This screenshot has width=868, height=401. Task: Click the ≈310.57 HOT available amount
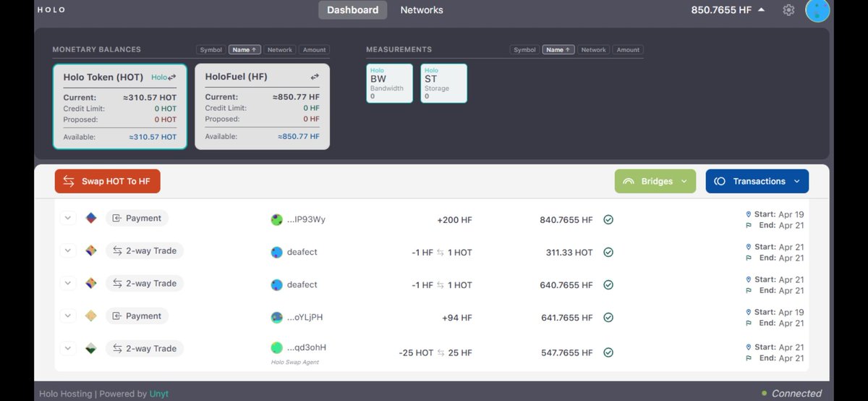pos(153,137)
